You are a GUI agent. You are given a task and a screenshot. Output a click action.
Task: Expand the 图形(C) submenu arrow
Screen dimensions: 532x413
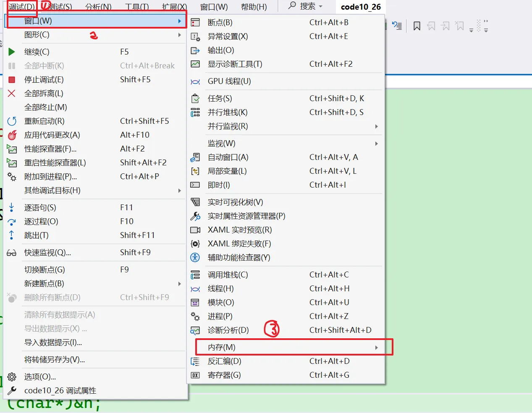(x=179, y=35)
